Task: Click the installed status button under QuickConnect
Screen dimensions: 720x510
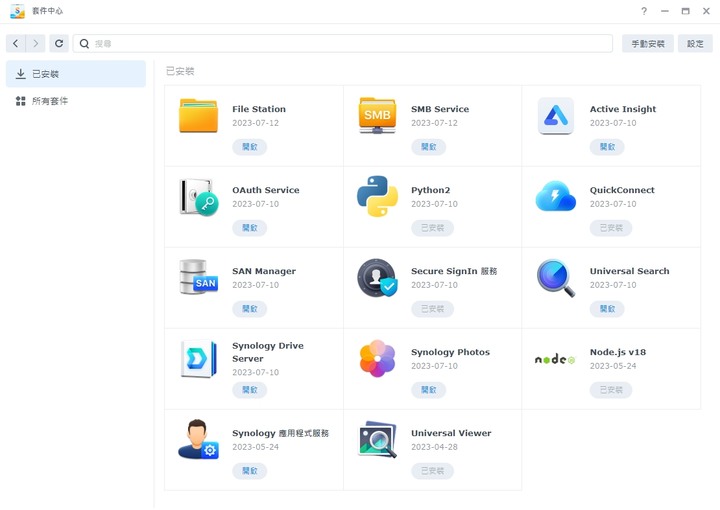Action: [611, 228]
